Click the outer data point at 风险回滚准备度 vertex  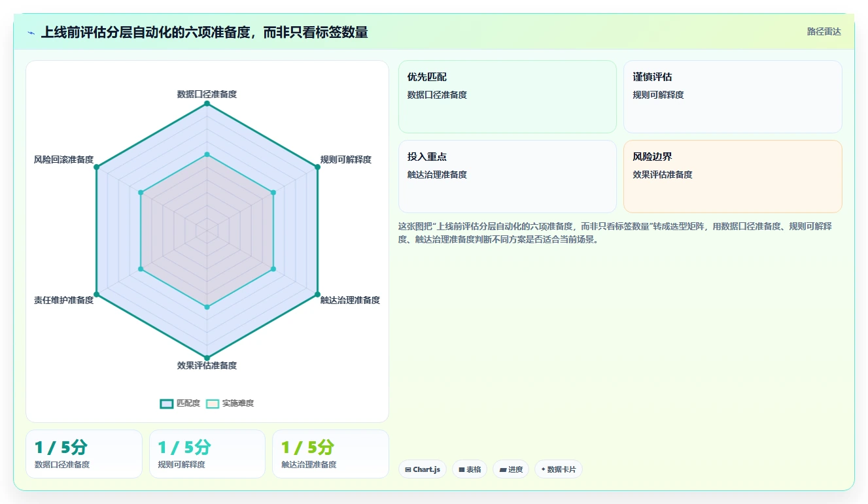click(96, 167)
